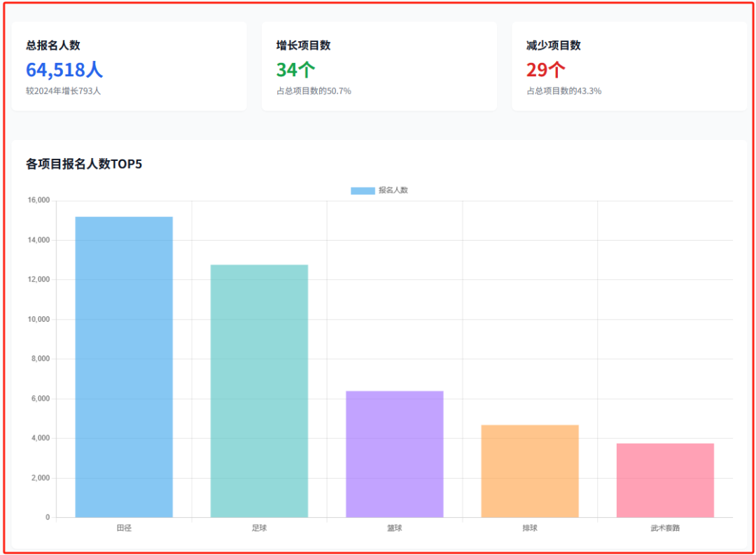This screenshot has width=756, height=555.
Task: Click the 排球 axis label
Action: [530, 528]
